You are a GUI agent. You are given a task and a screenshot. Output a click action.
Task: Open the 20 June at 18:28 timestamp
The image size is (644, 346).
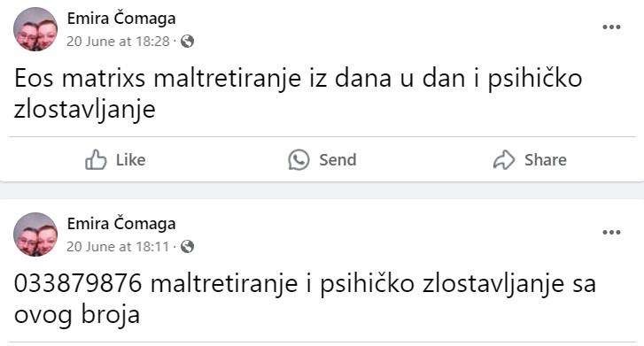118,42
